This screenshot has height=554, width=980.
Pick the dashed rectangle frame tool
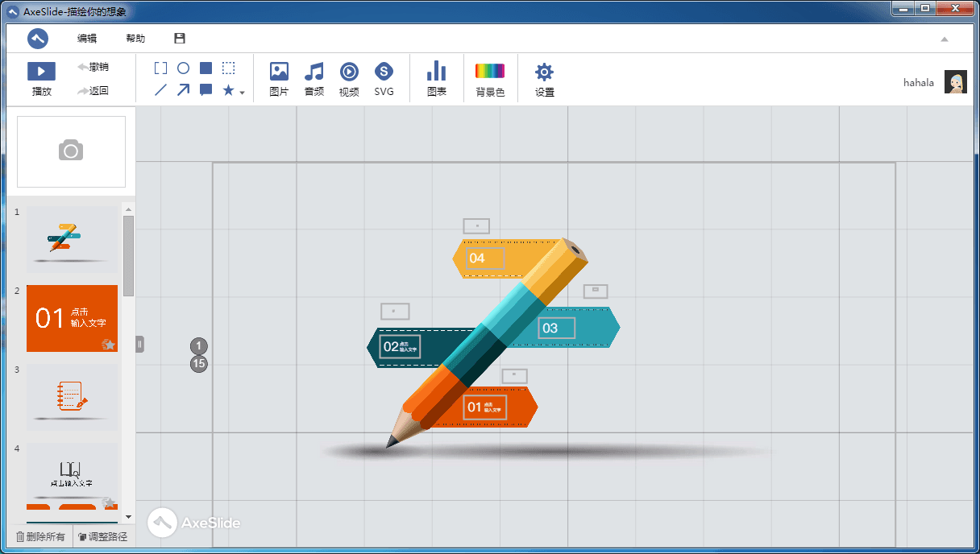229,68
